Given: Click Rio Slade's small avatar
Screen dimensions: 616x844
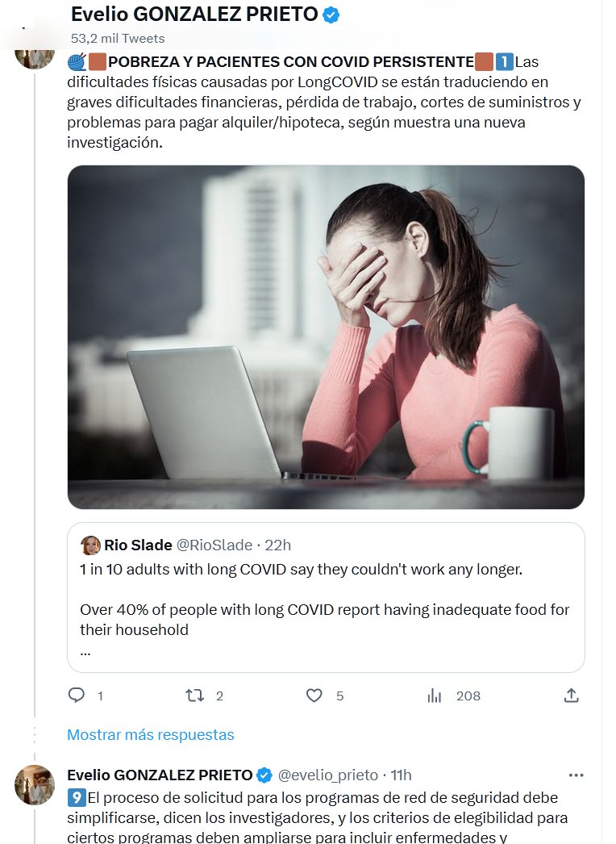Looking at the screenshot, I should click(x=90, y=545).
